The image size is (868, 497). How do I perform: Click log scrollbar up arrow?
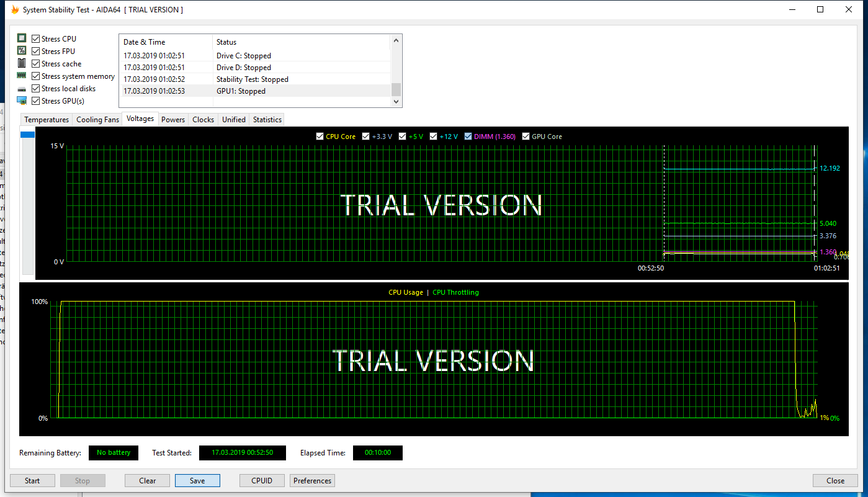click(x=396, y=41)
